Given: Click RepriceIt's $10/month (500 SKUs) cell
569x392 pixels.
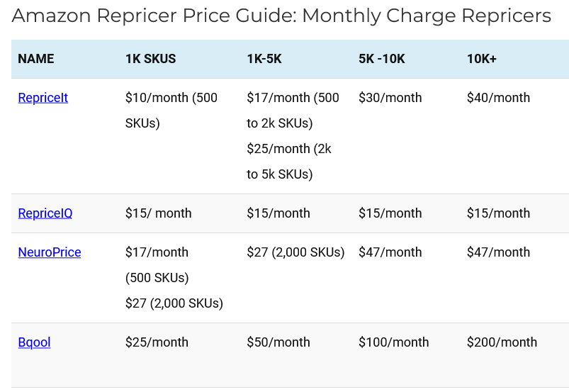Looking at the screenshot, I should click(171, 111).
